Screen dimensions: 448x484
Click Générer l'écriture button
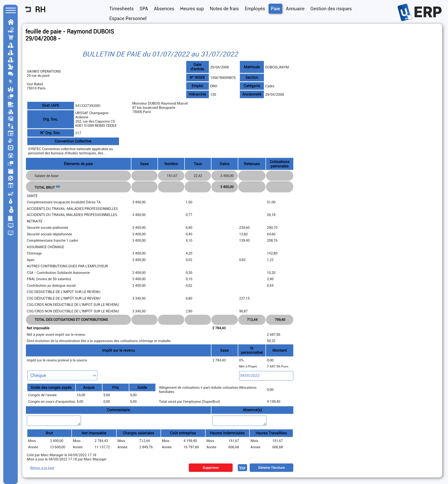click(272, 468)
